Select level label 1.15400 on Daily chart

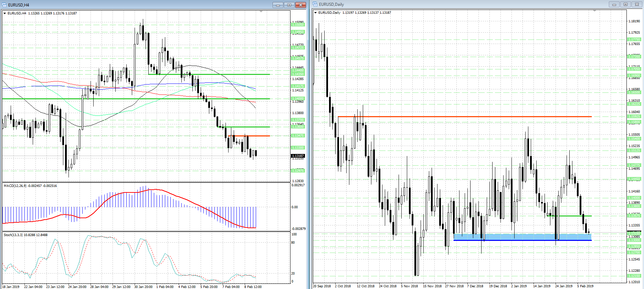click(634, 139)
